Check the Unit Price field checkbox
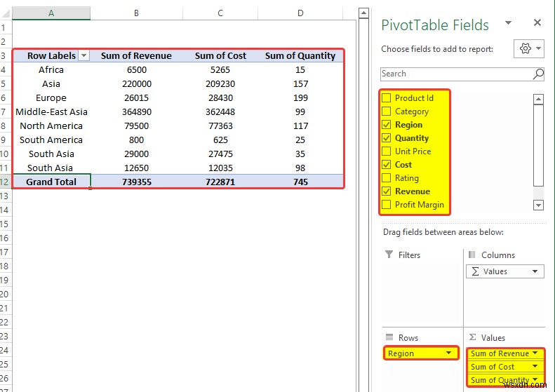This screenshot has width=555, height=392. click(386, 151)
